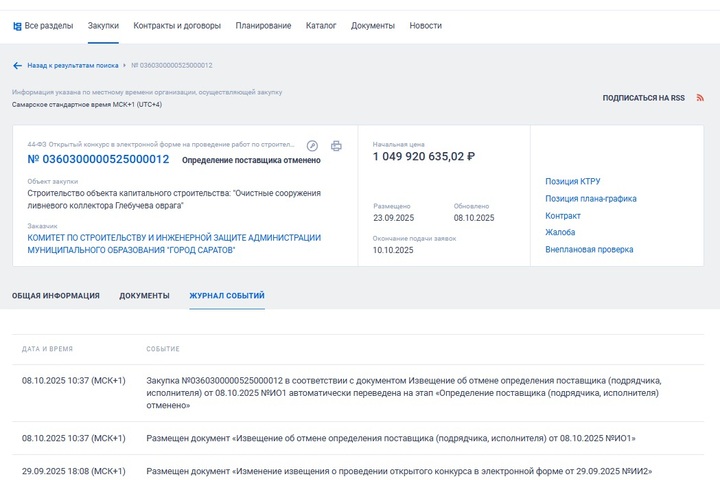The width and height of the screenshot is (720, 480).
Task: Open the Позиция КТРУ link
Action: click(572, 182)
